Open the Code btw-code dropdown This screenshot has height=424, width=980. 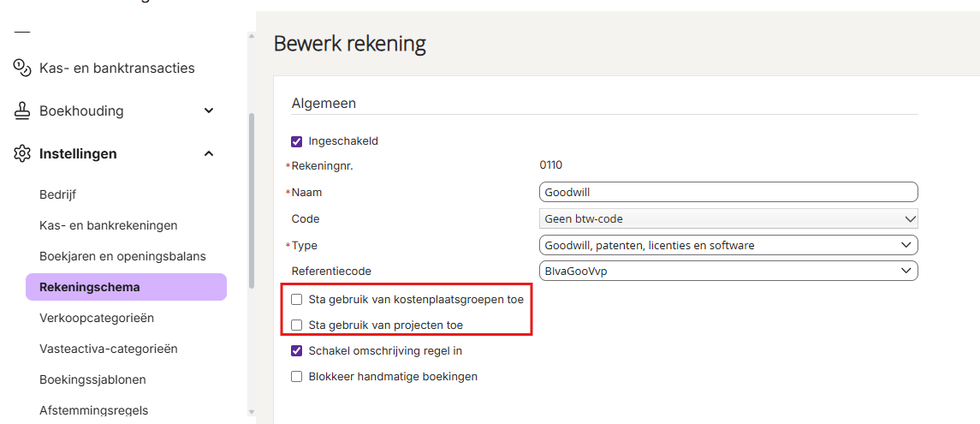click(728, 219)
